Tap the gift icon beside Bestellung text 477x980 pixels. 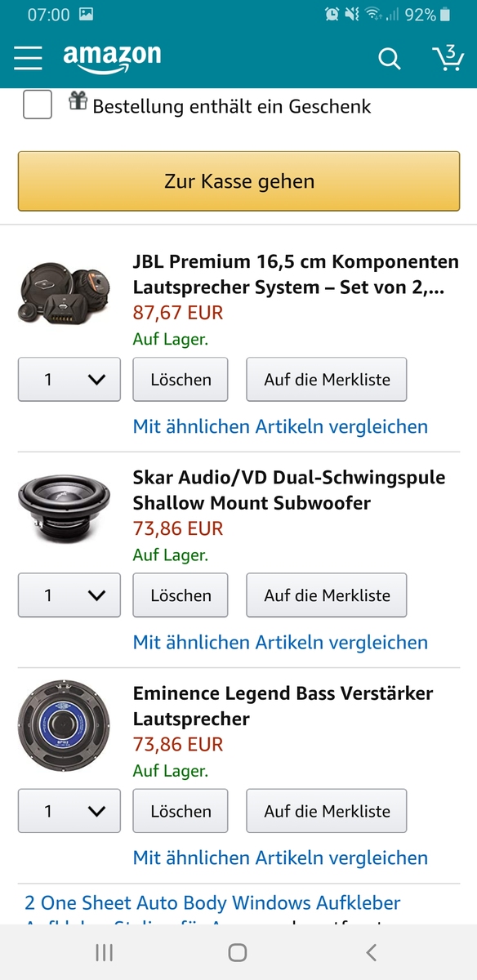pyautogui.click(x=78, y=101)
